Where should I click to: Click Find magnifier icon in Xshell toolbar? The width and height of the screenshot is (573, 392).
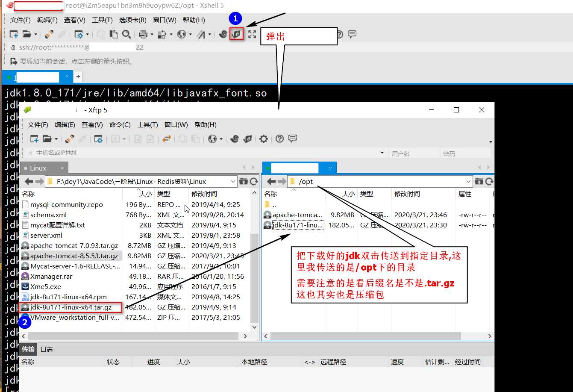[126, 34]
